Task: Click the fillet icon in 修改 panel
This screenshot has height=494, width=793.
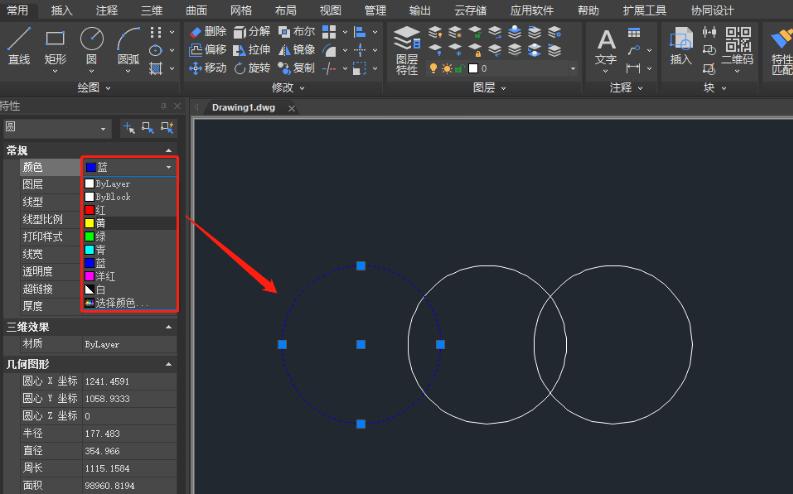Action: pos(329,50)
